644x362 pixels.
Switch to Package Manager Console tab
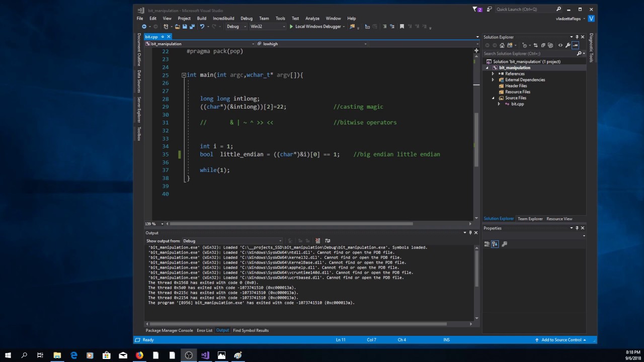click(169, 330)
